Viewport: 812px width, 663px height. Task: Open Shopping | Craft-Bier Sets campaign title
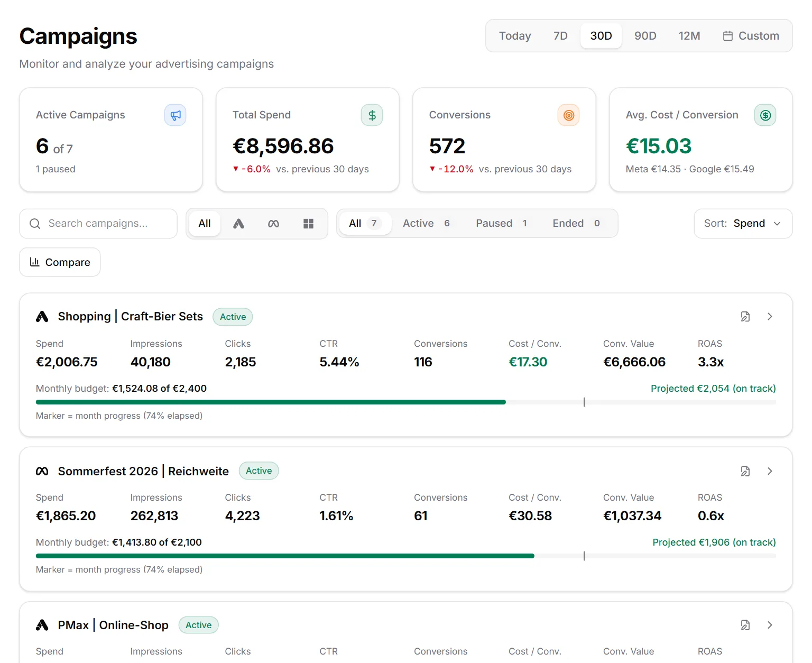click(x=131, y=316)
